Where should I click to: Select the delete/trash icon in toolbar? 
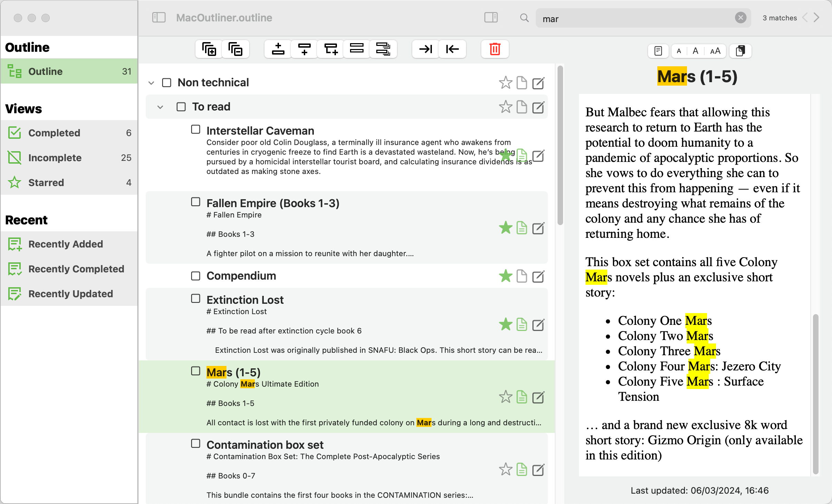pos(494,49)
